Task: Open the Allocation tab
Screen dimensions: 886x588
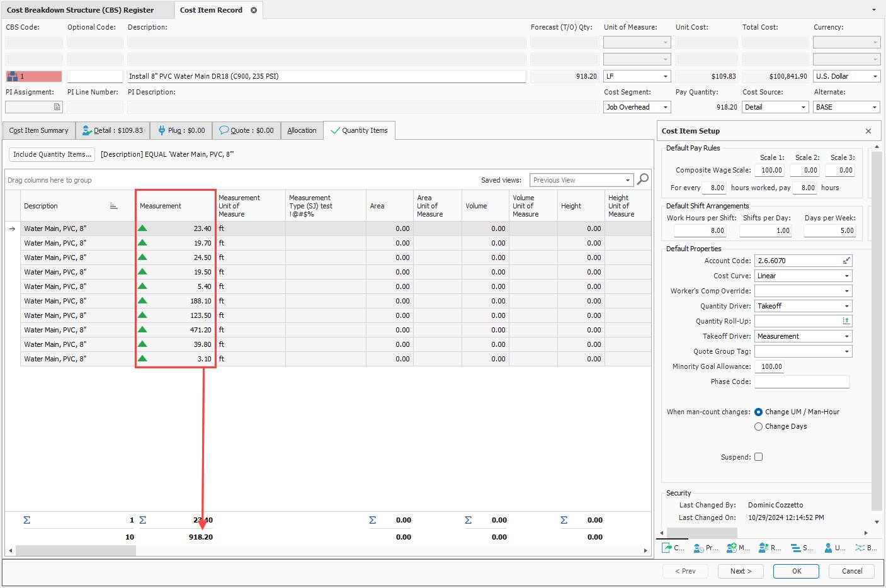Action: 302,130
